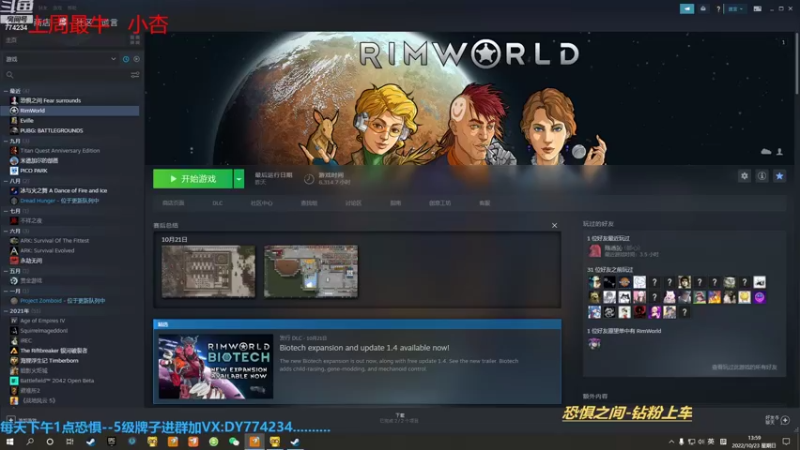Viewport: 800px width, 450px height.
Task: Open the second October 21 screenshot thumbnail
Action: point(311,271)
